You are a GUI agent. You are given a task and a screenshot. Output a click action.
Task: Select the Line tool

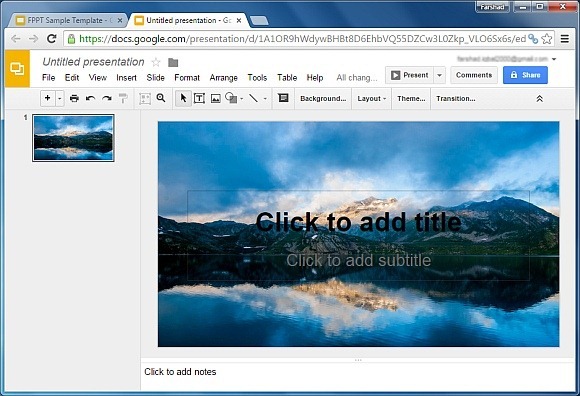pos(254,98)
